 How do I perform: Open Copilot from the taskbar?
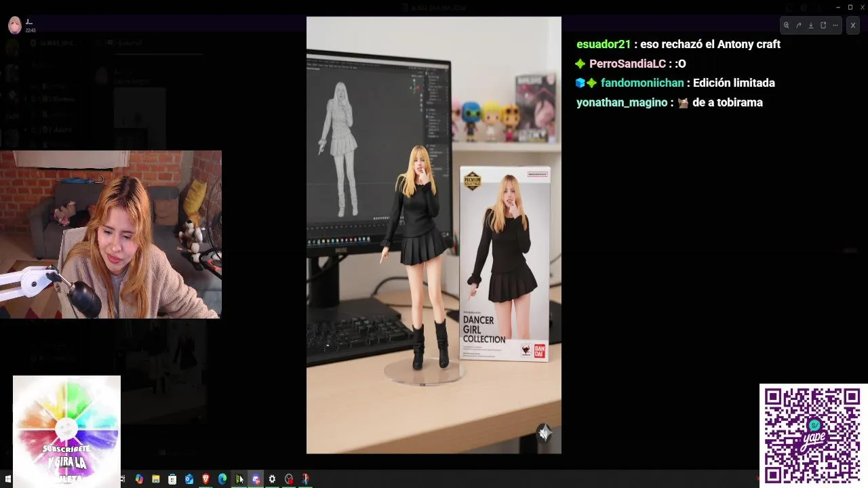pos(139,479)
